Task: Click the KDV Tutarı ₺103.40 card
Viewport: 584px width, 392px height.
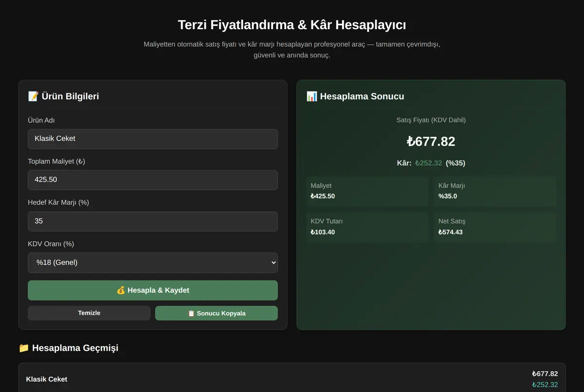Action: tap(367, 227)
